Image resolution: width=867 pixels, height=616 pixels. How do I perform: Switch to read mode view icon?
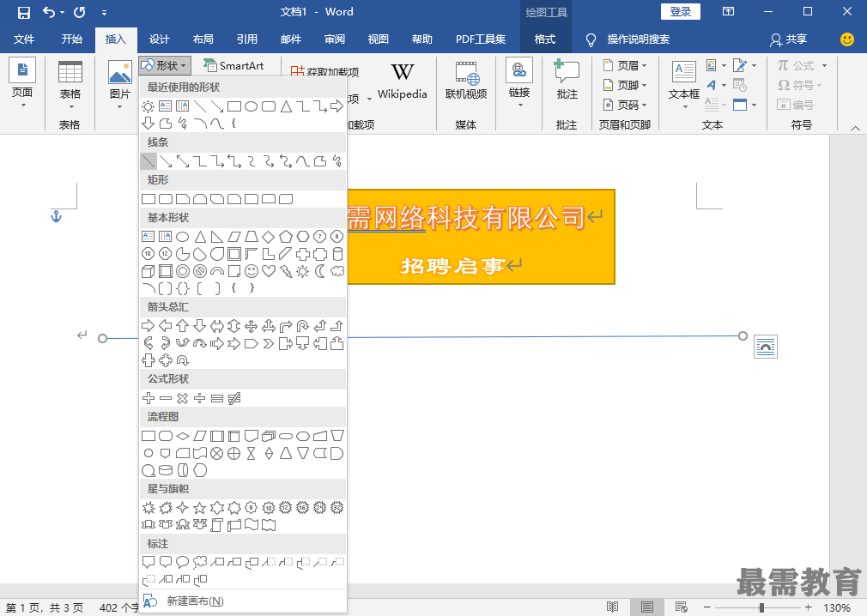612,607
